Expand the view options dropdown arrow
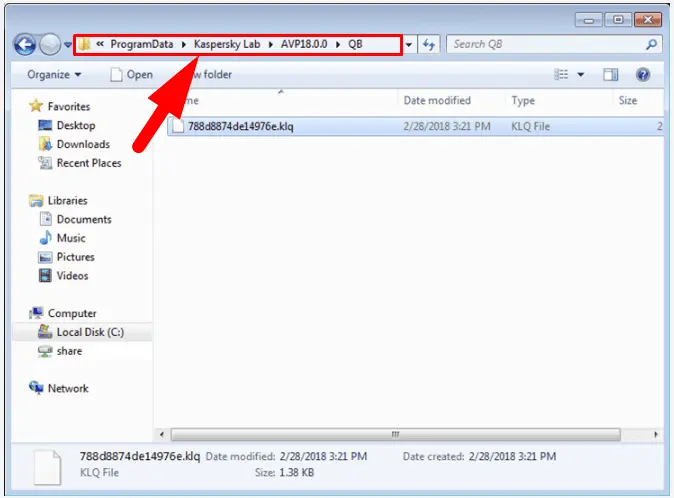This screenshot has height=498, width=674. tap(579, 74)
